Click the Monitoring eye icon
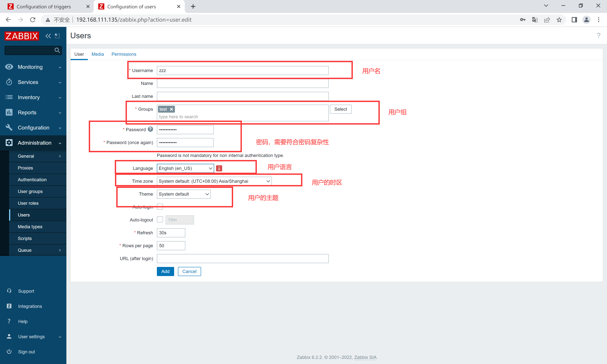 coord(9,67)
